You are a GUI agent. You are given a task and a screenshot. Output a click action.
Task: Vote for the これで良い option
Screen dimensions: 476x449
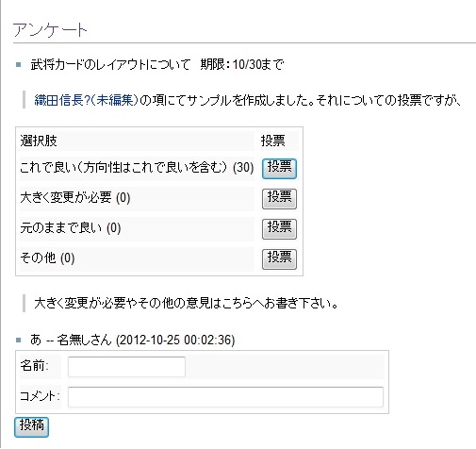click(279, 169)
